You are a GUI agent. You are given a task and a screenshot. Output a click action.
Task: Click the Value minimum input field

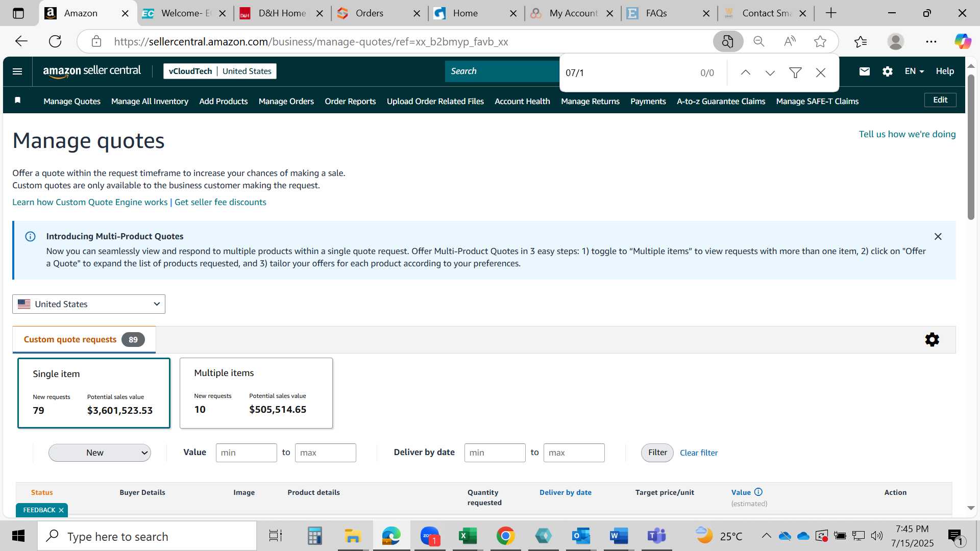(246, 453)
